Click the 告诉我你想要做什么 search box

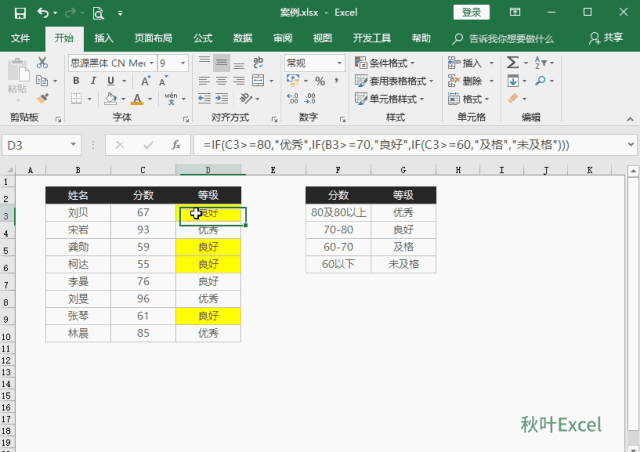(503, 39)
